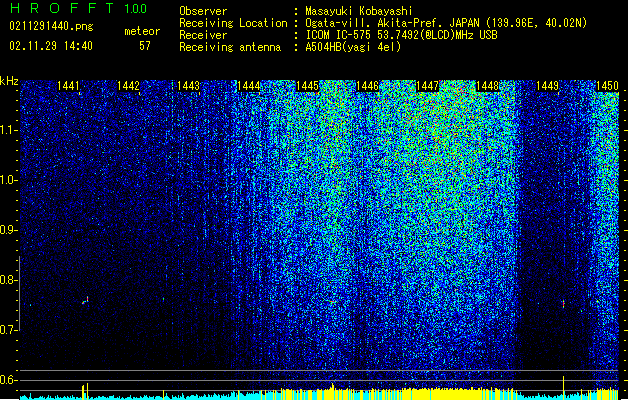Click the meteor count value 57
The width and height of the screenshot is (629, 400).
coord(145,46)
